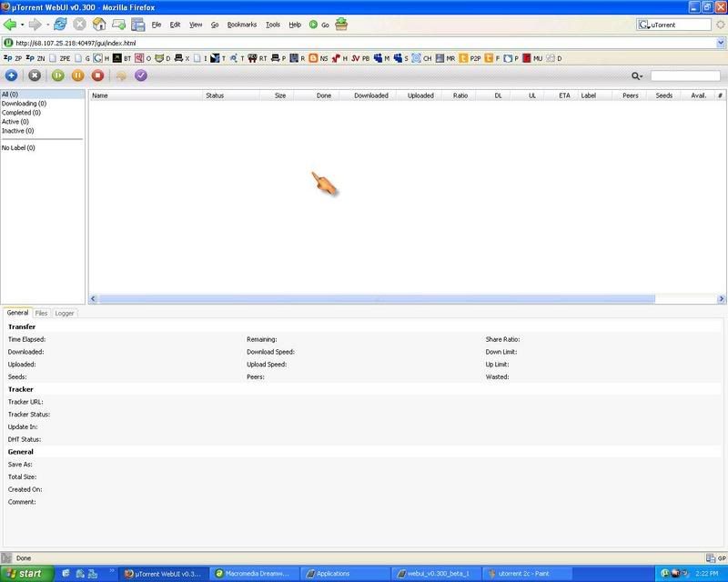Open the WebUI search magnifier dropdown

[x=637, y=75]
